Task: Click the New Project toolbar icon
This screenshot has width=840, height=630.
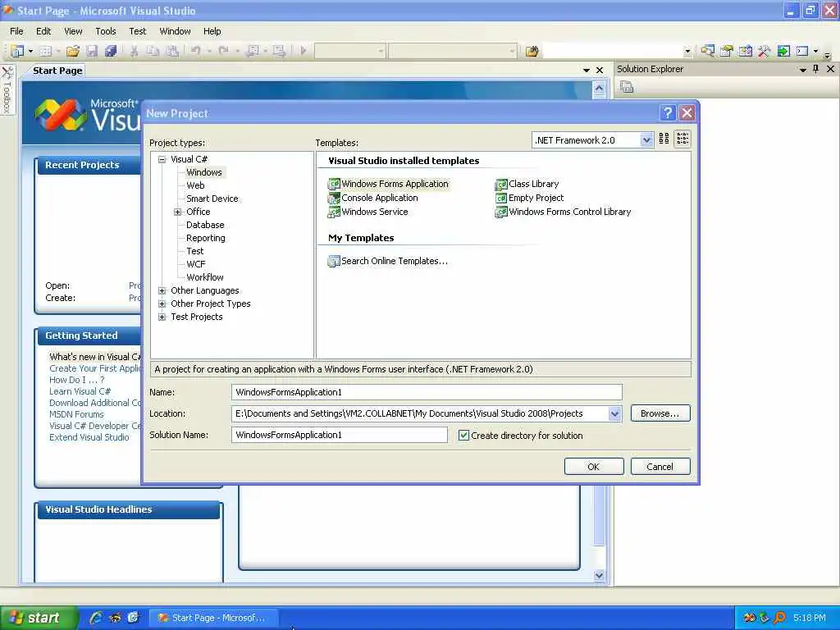Action: coord(17,51)
